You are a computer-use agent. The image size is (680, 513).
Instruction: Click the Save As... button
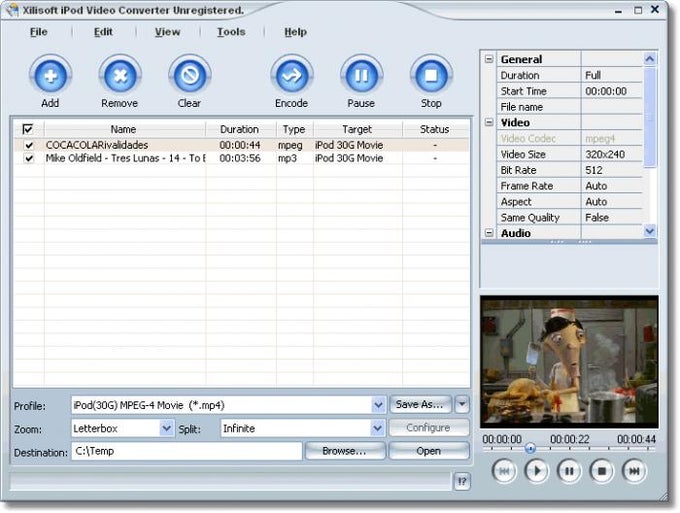click(x=421, y=405)
